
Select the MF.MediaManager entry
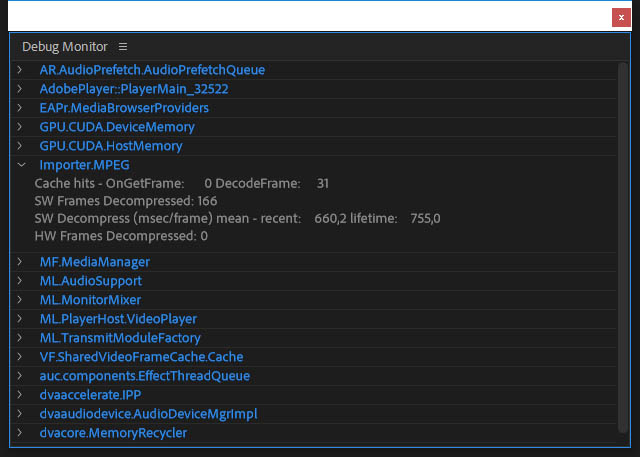(x=95, y=262)
